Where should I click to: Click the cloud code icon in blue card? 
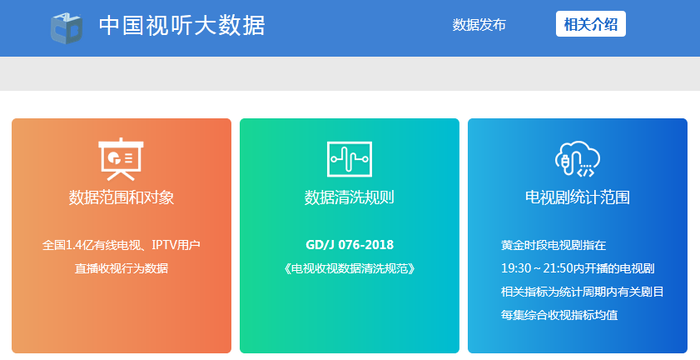pos(577,159)
